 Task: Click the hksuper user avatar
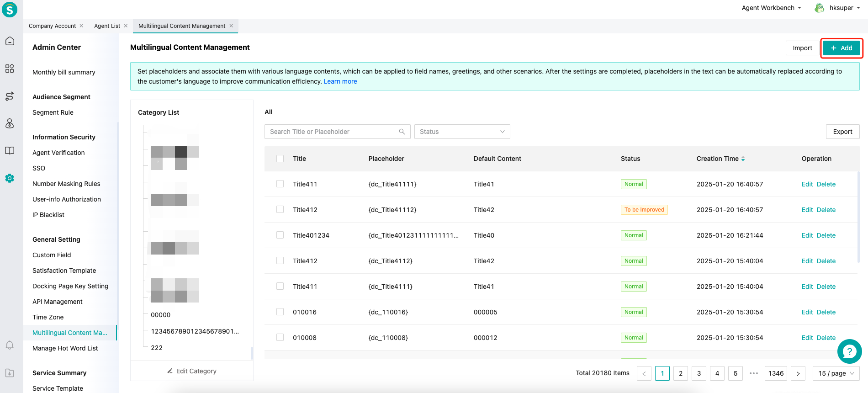[x=820, y=8]
